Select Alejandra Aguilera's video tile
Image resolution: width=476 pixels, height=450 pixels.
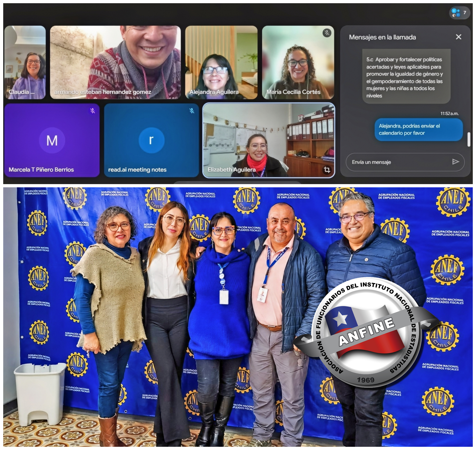point(221,62)
